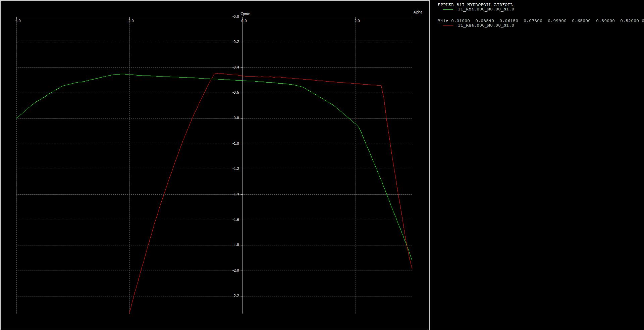
Task: Click the red curve's sharp corner past Alpha 2.0
Action: click(x=381, y=86)
